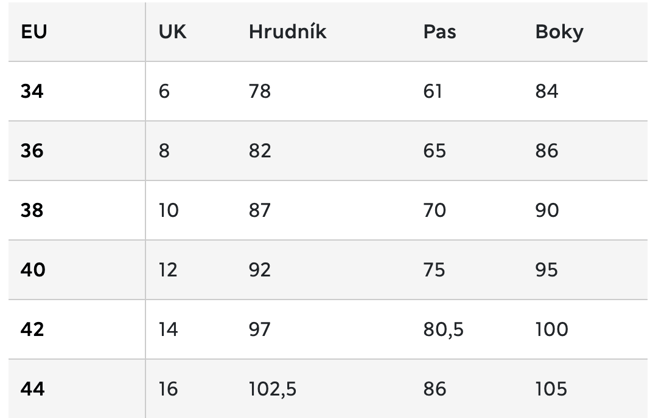Click the Pas column header
The width and height of the screenshot is (650, 418).
coord(439,32)
